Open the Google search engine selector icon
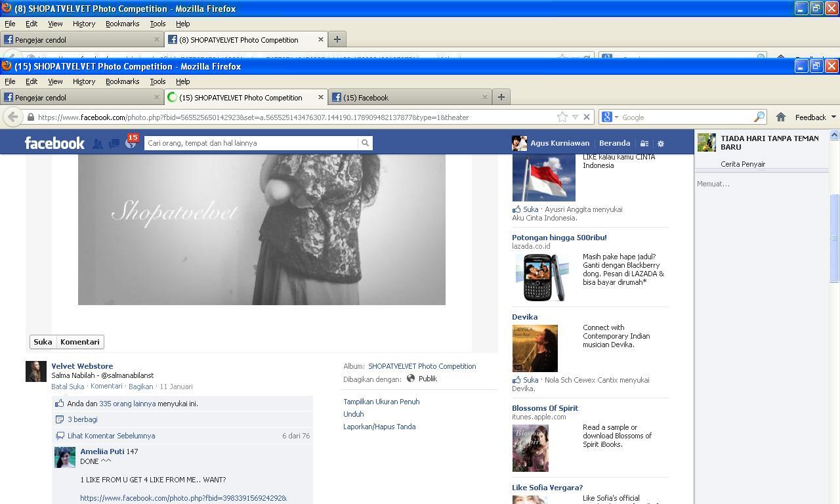The height and width of the screenshot is (504, 840). point(610,117)
